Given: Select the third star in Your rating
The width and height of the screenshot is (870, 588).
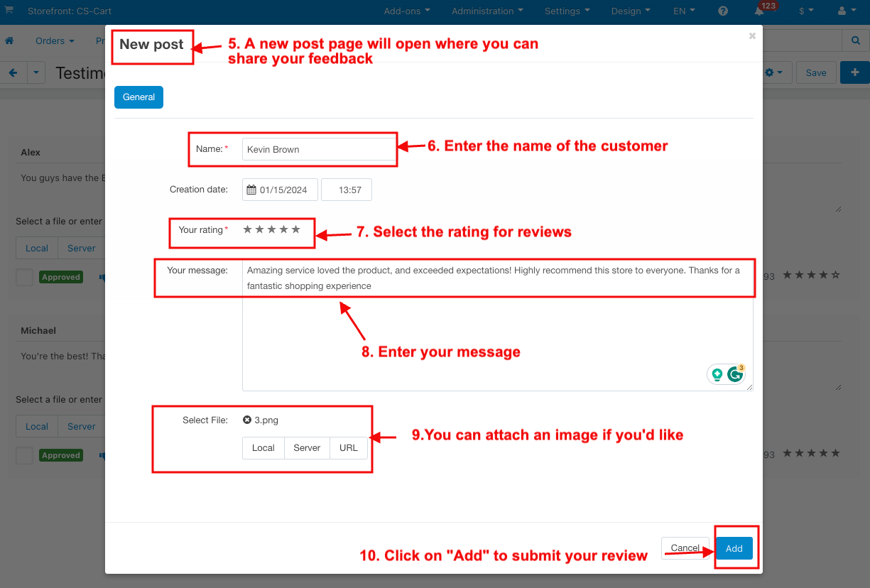Looking at the screenshot, I should pos(272,229).
